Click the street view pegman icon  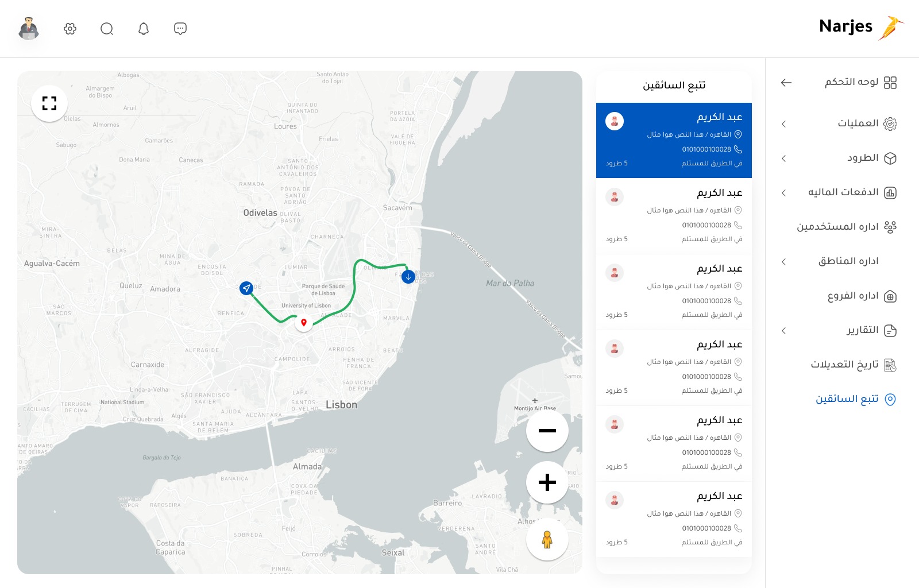[547, 539]
